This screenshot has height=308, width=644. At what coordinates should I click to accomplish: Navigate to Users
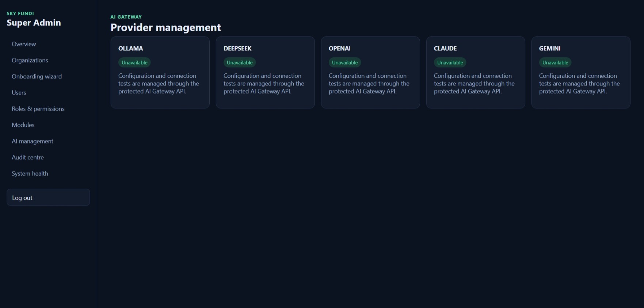(19, 93)
